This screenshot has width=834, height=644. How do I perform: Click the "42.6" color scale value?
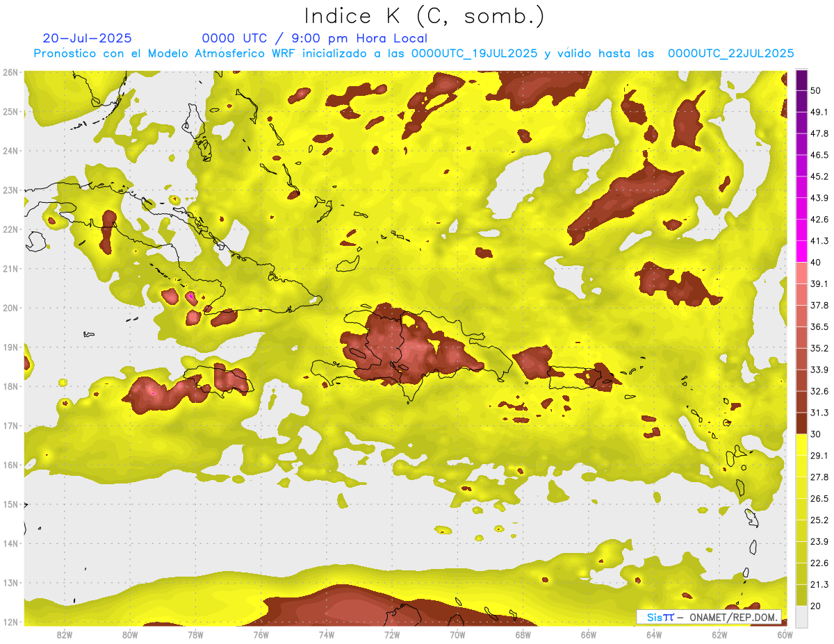819,220
